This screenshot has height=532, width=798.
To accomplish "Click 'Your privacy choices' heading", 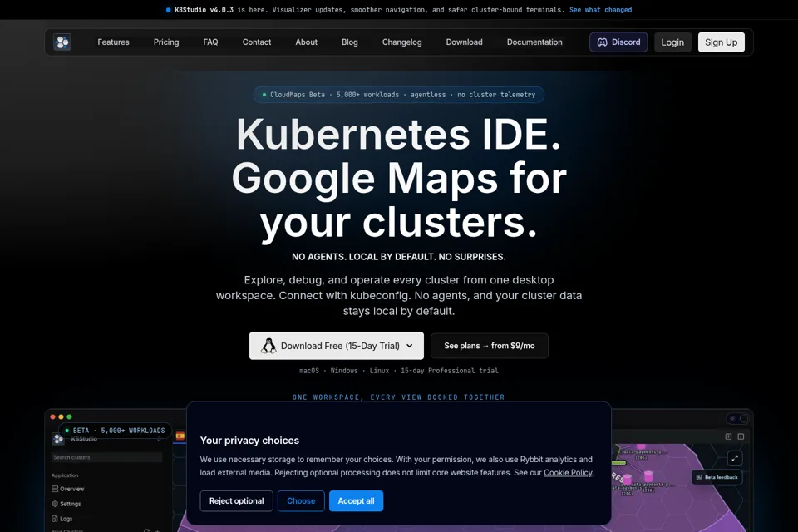I will [x=249, y=441].
